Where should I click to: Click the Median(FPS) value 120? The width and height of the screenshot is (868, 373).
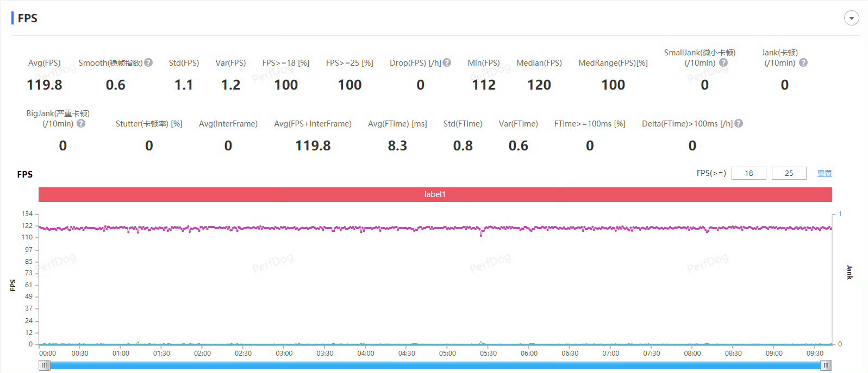[x=539, y=85]
